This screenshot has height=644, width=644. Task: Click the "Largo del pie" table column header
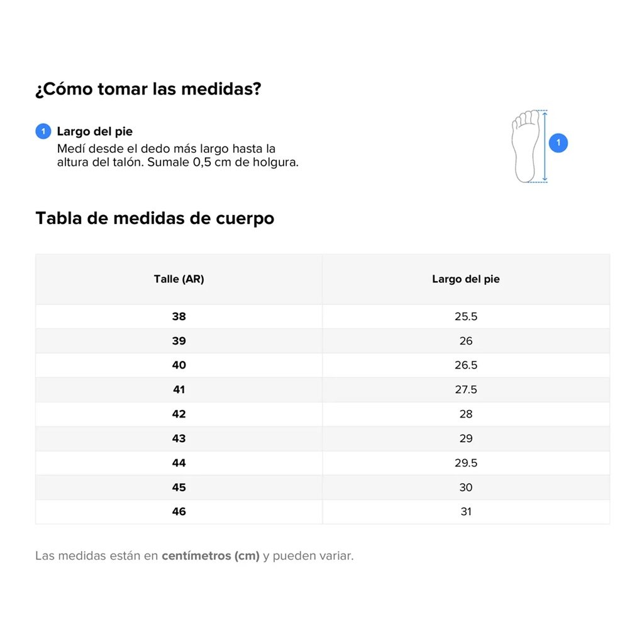(x=466, y=279)
